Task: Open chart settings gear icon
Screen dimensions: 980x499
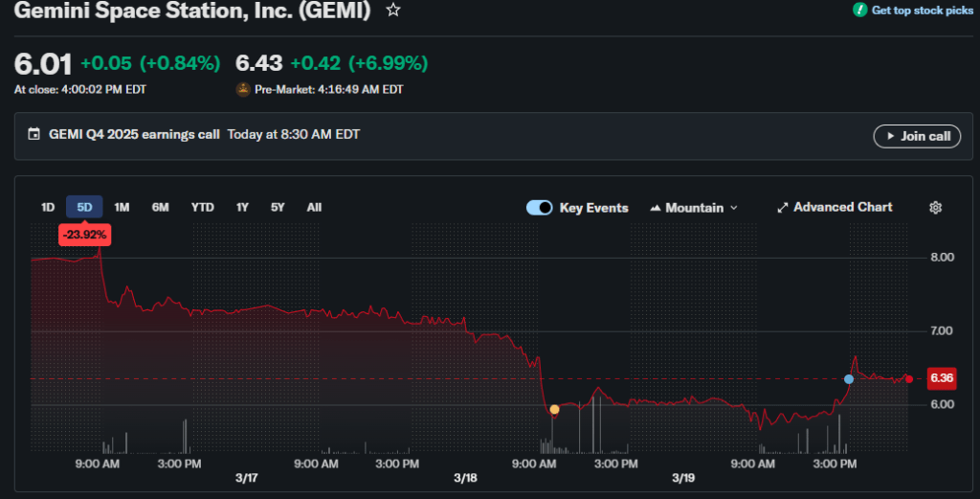Action: 936,208
